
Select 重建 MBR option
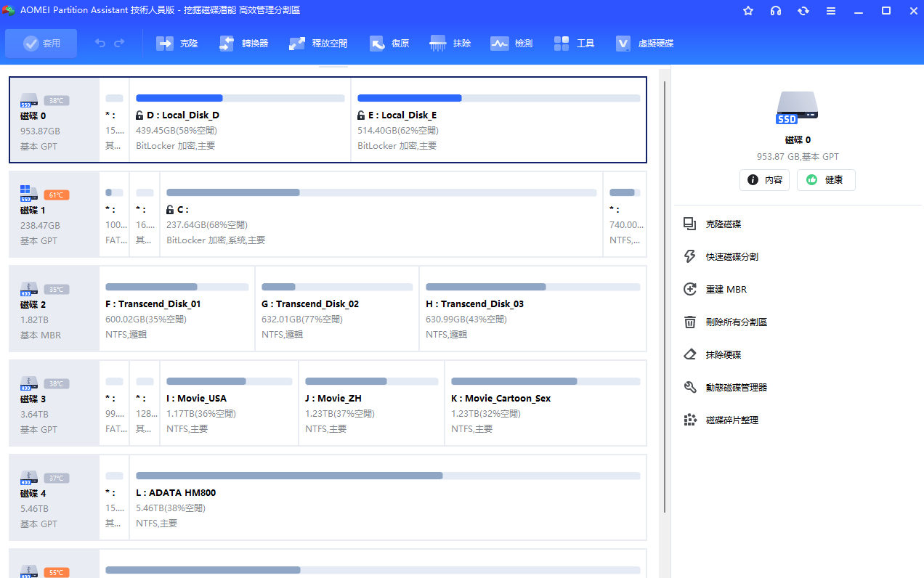726,290
